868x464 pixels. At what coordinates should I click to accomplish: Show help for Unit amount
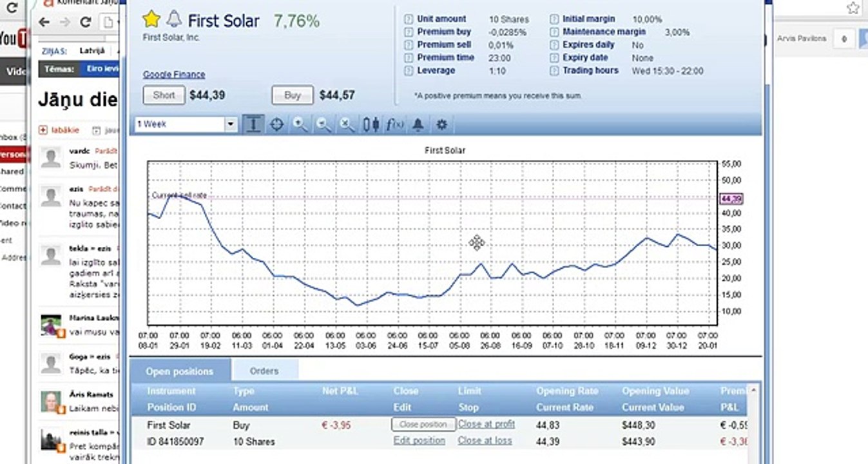pos(409,19)
